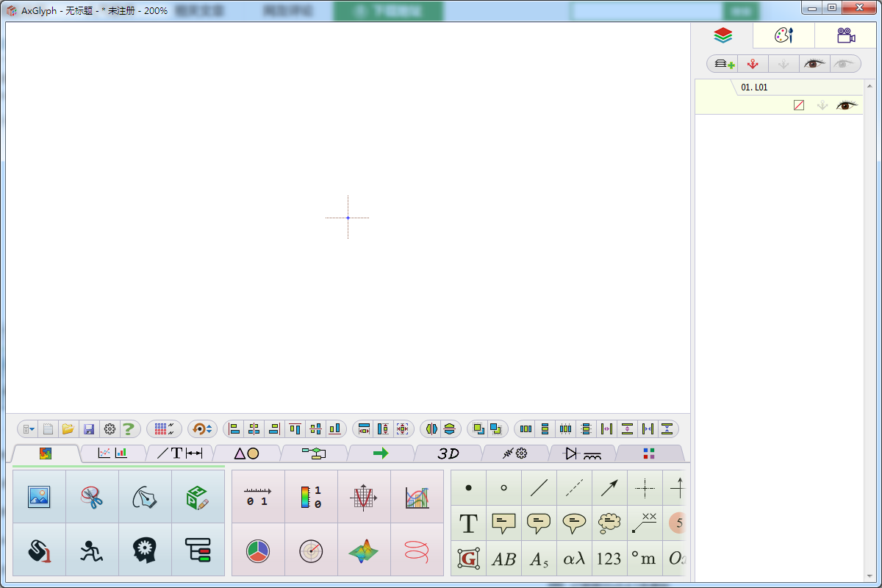Screen dimensions: 882x588
Task: Open the main menu dropdown in toolbar
Action: coord(29,429)
